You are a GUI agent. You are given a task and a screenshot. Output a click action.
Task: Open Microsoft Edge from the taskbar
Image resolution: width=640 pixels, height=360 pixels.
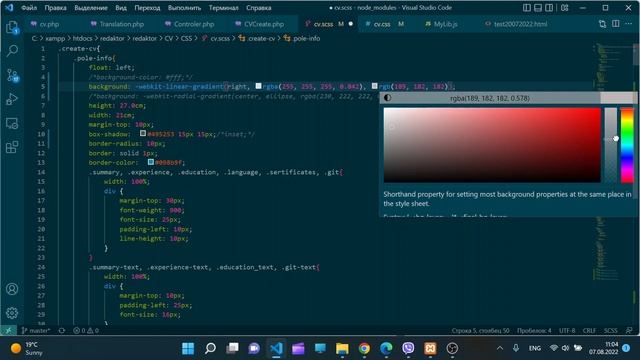point(386,348)
